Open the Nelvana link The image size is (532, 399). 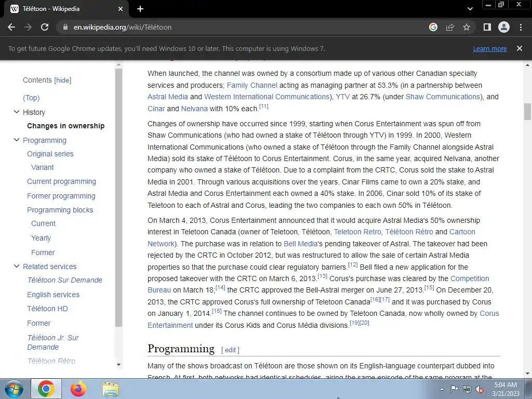pos(194,109)
